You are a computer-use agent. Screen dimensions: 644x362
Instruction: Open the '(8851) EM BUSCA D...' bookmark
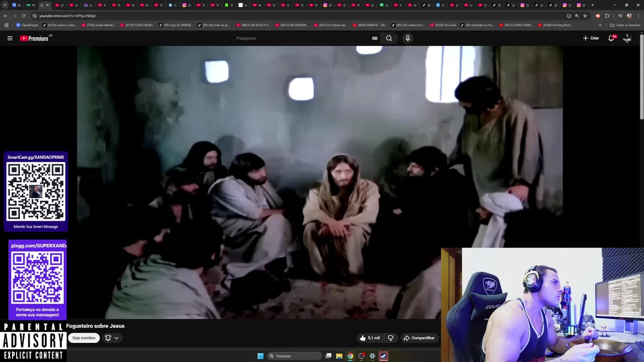pos(254,25)
